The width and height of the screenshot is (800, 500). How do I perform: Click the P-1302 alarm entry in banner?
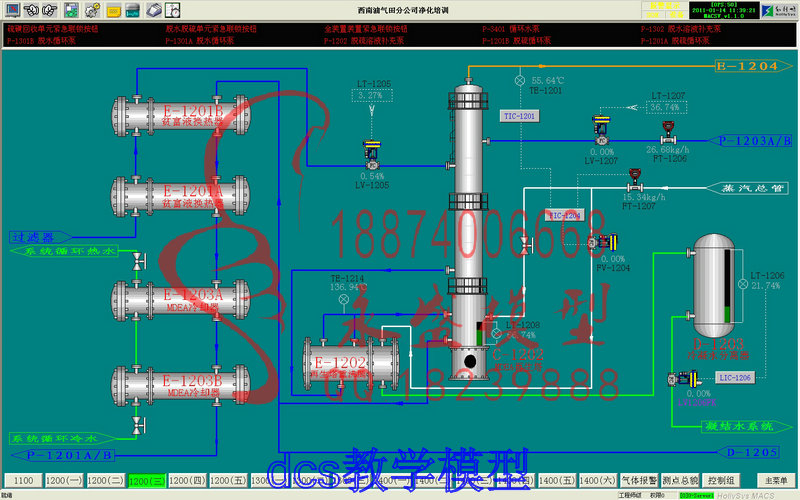click(681, 29)
